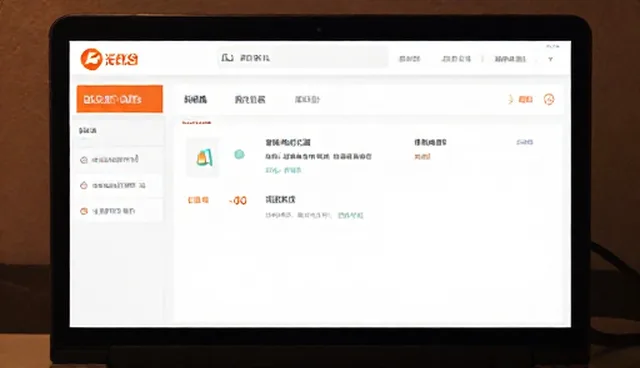This screenshot has width=640, height=368.
Task: Click the search icon inside the search box
Action: 227,58
